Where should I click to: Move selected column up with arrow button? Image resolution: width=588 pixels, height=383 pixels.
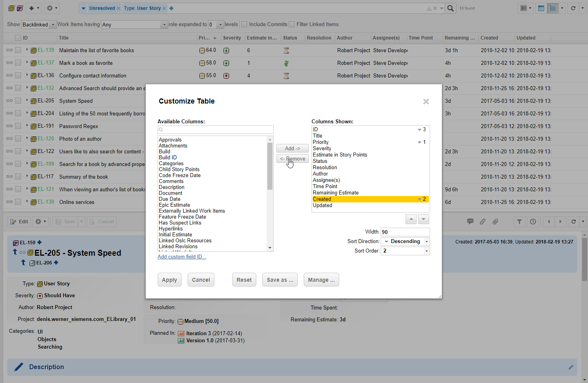[x=411, y=219]
